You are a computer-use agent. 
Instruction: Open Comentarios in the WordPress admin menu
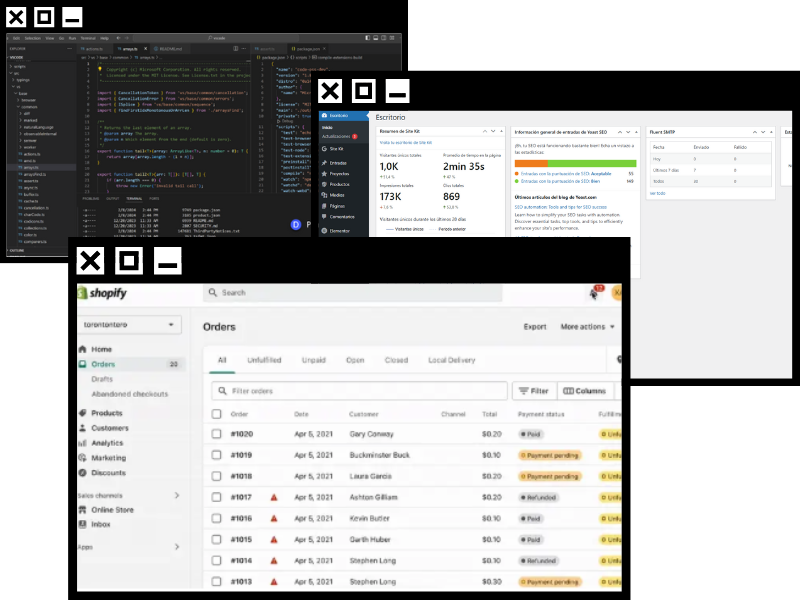(x=338, y=217)
